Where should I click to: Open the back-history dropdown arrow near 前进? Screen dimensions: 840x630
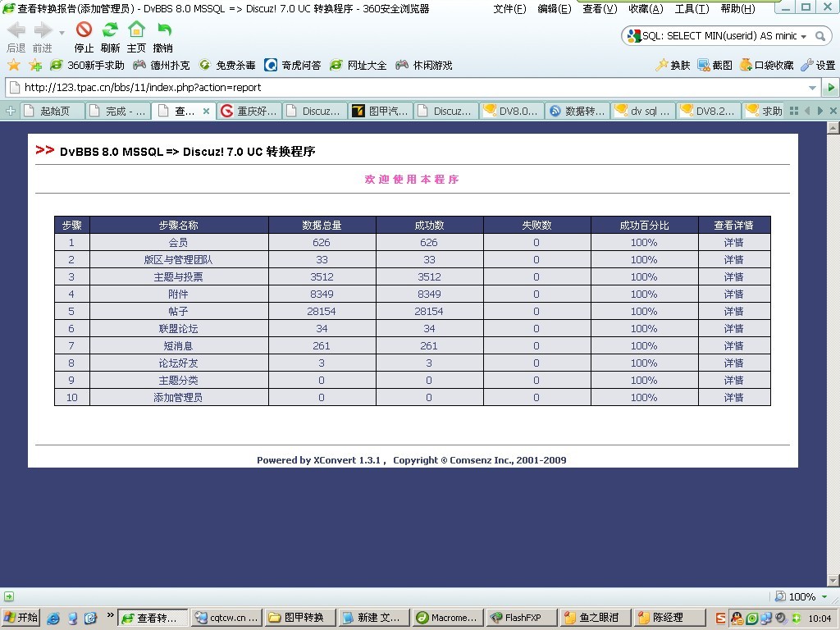coord(62,33)
